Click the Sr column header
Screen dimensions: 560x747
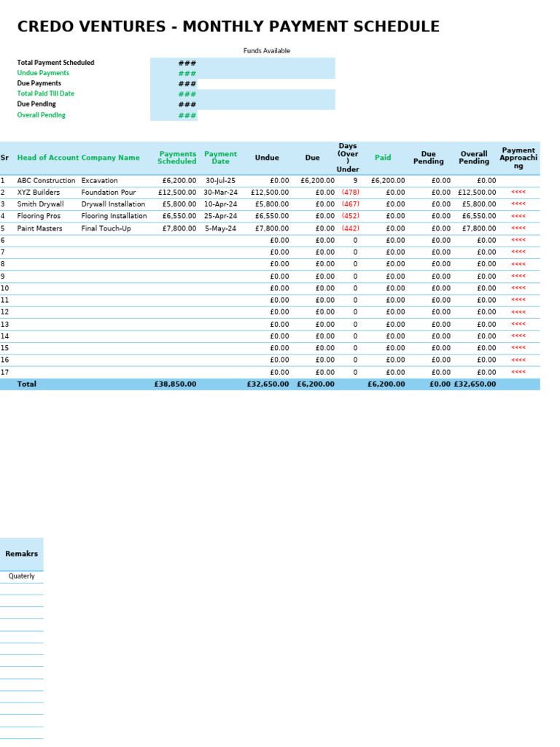point(4,158)
